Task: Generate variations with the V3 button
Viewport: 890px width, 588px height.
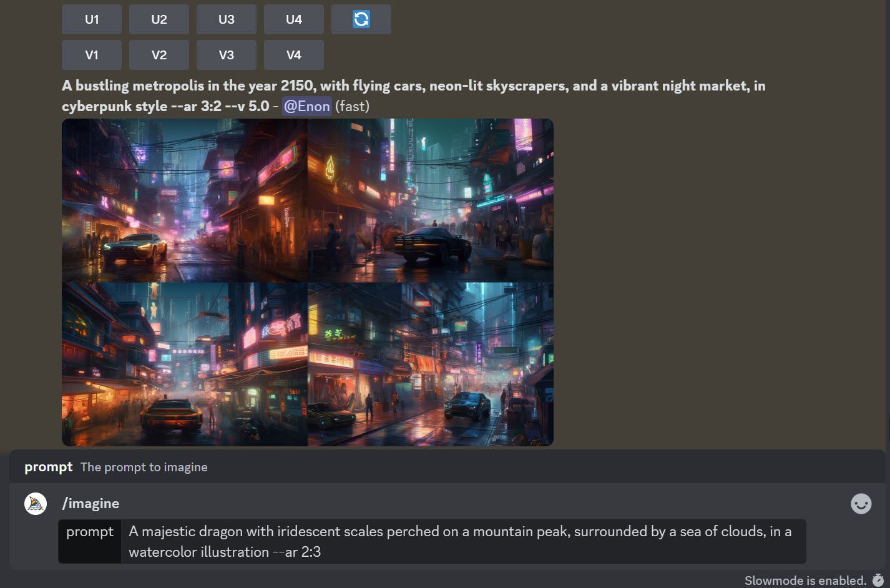Action: pyautogui.click(x=226, y=55)
